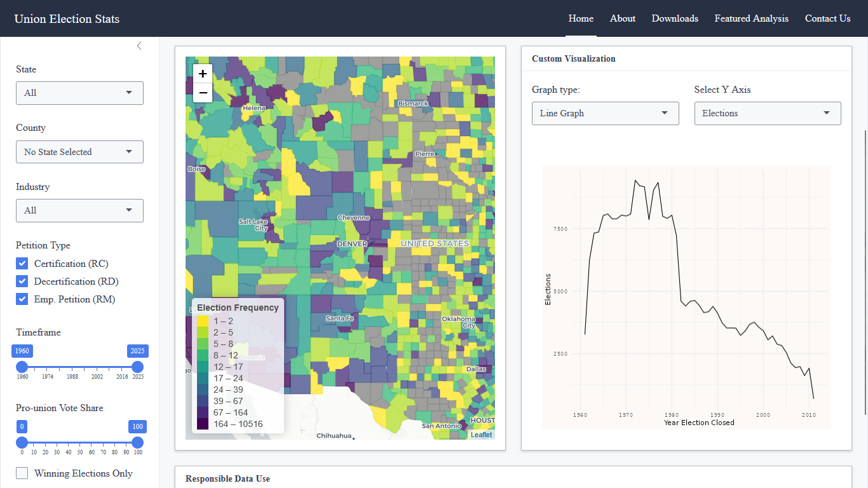
Task: Click the UNITED STATES map label
Action: tap(435, 243)
